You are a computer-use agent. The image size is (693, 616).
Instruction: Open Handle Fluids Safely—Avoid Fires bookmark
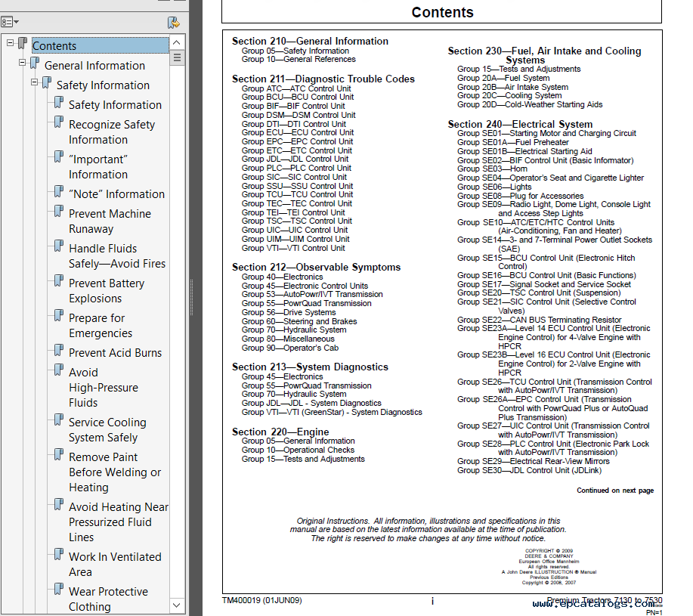pyautogui.click(x=117, y=256)
